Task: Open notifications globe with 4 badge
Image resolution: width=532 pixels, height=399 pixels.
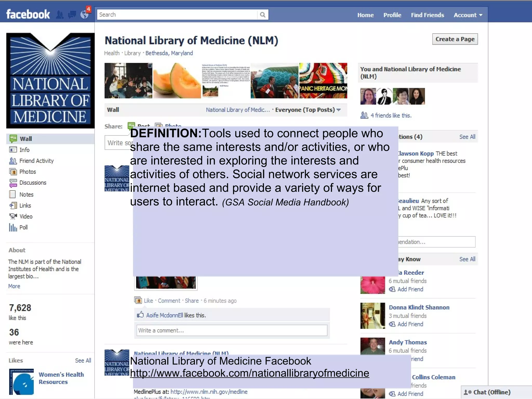Action: 85,14
